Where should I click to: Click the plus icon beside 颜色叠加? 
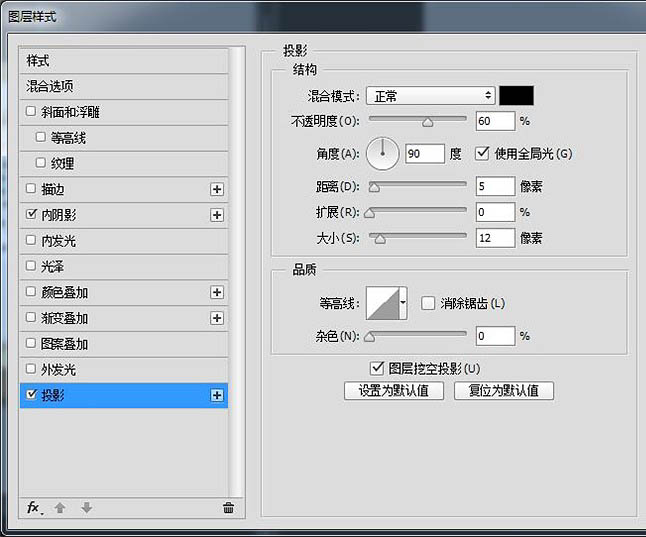(216, 293)
